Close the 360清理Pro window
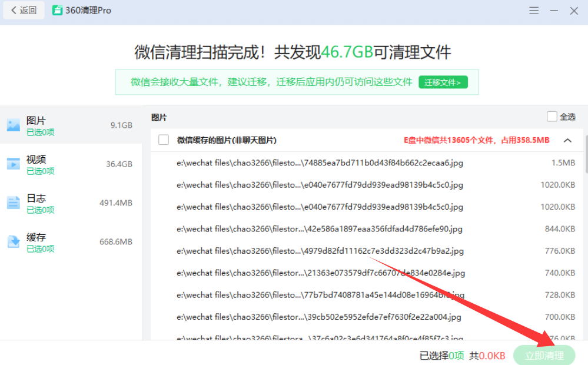The height and width of the screenshot is (365, 588). pyautogui.click(x=574, y=11)
